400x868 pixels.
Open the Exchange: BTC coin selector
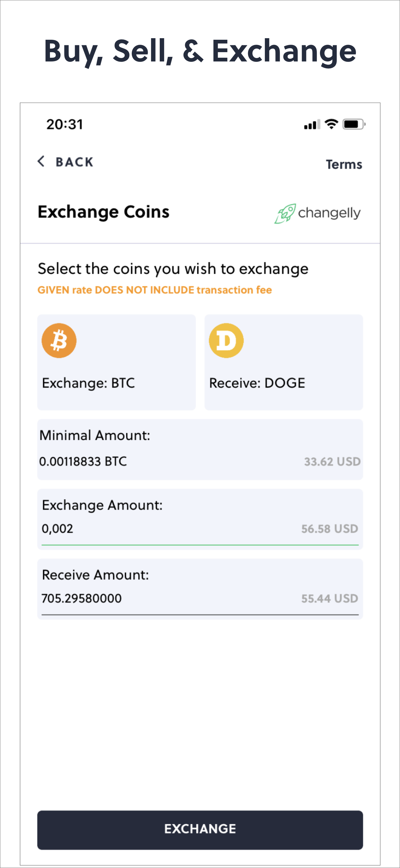tap(117, 362)
